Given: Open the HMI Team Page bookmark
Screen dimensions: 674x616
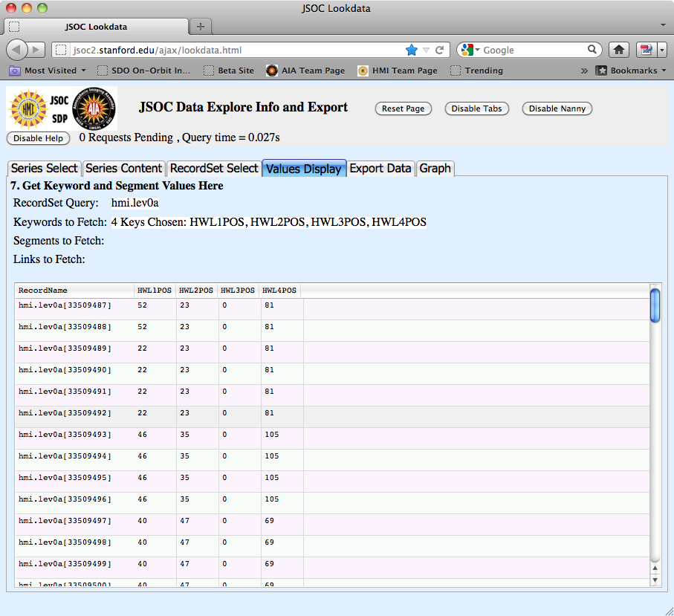Looking at the screenshot, I should [398, 71].
